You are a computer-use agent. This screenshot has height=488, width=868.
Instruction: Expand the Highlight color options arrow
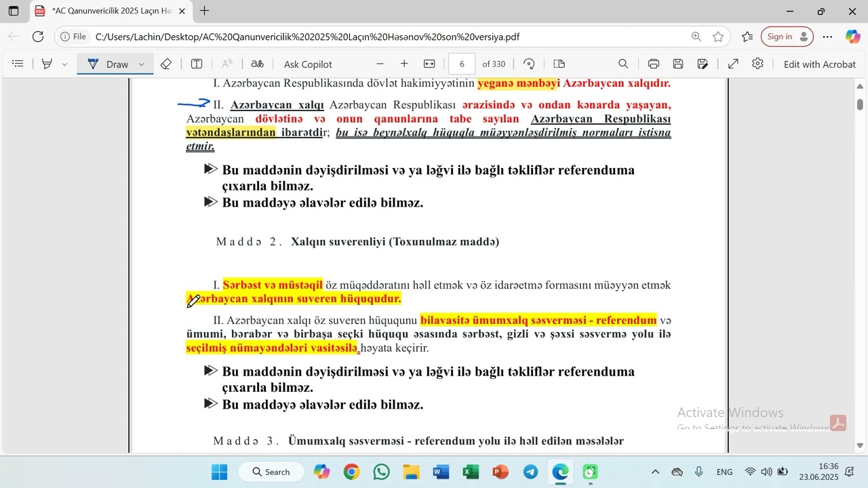tap(64, 64)
